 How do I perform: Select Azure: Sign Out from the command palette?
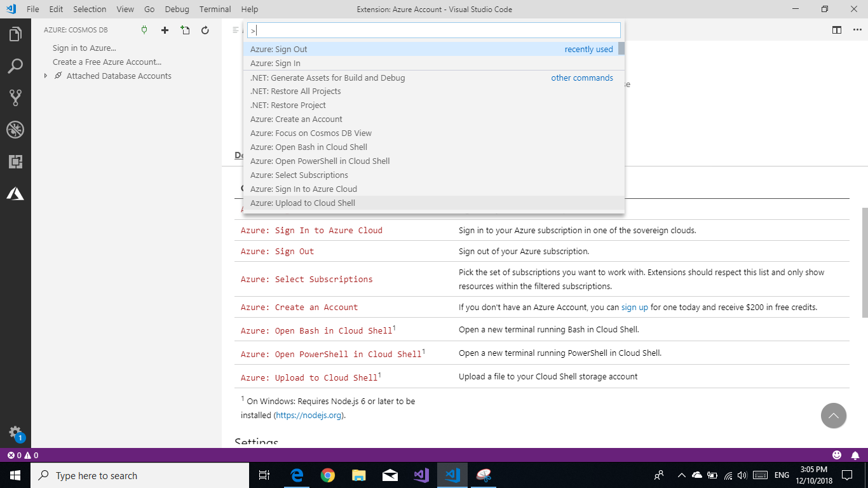[280, 49]
